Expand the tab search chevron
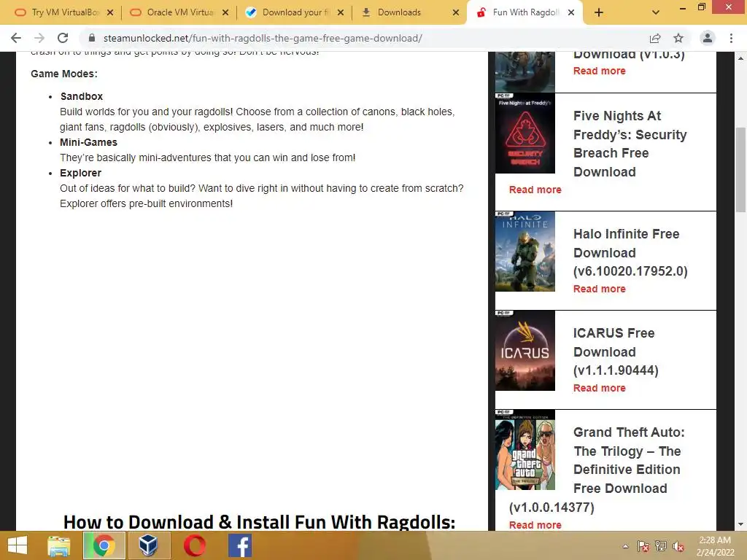 click(656, 12)
